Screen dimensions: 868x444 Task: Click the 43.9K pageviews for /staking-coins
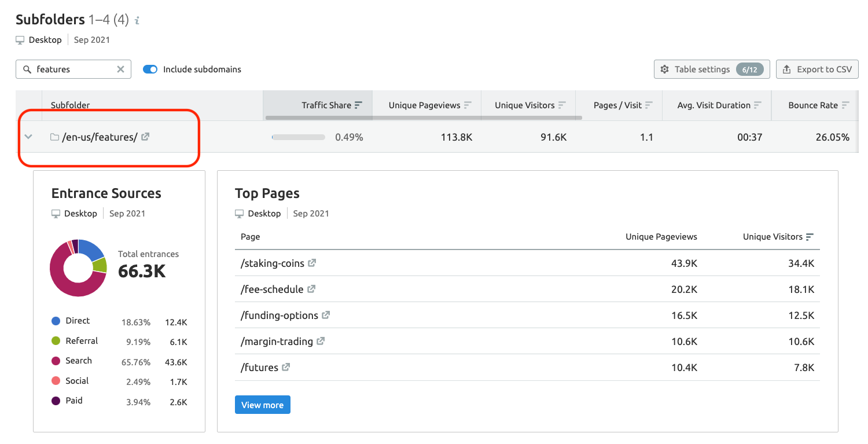[684, 263]
